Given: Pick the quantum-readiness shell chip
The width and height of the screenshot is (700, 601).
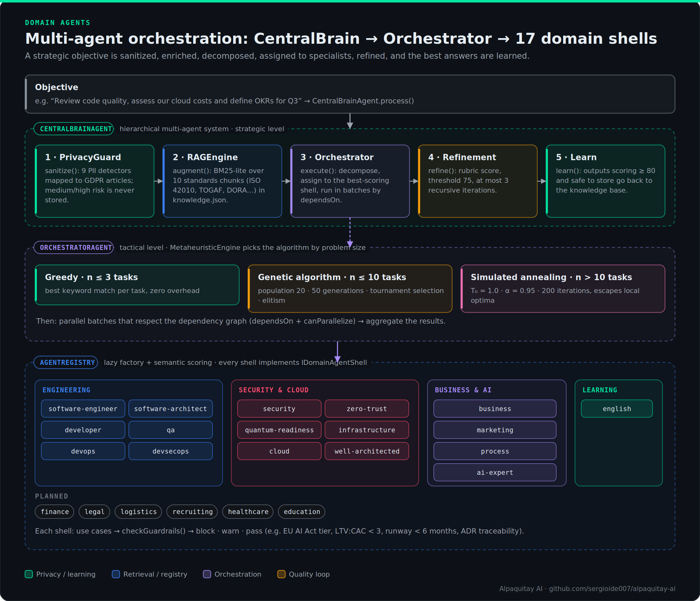Looking at the screenshot, I should 279,430.
